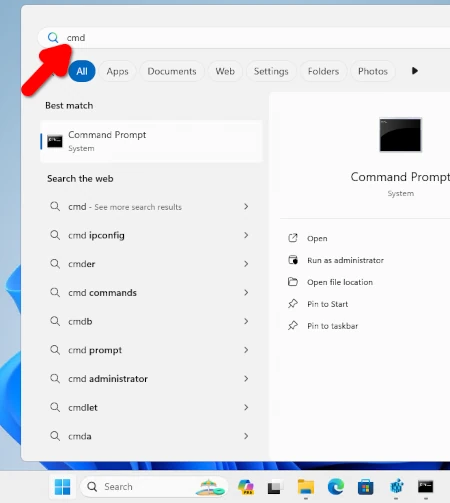Click the cmd search input field
Image resolution: width=450 pixels, height=503 pixels.
click(x=243, y=38)
